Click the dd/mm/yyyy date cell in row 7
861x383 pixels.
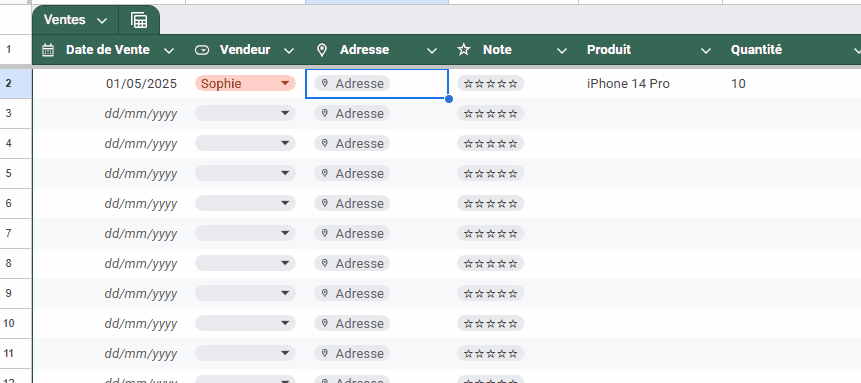tap(109, 234)
